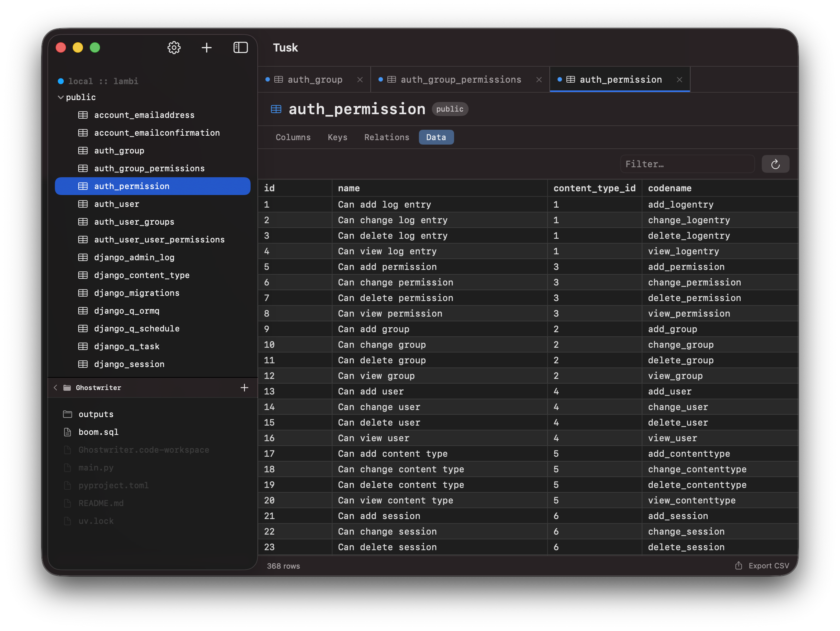
Task: Close the auth_group_permissions tab
Action: (x=539, y=80)
